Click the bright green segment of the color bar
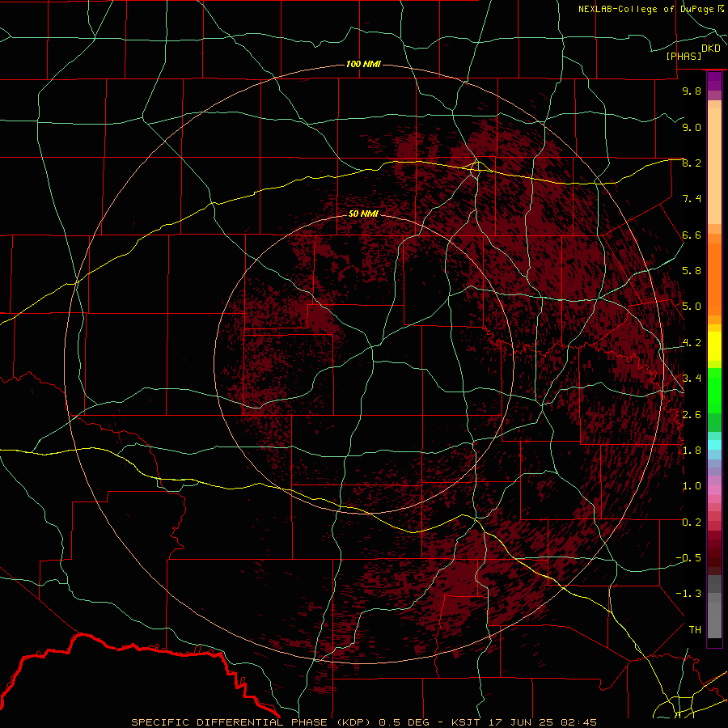Image resolution: width=728 pixels, height=728 pixels. click(x=714, y=390)
